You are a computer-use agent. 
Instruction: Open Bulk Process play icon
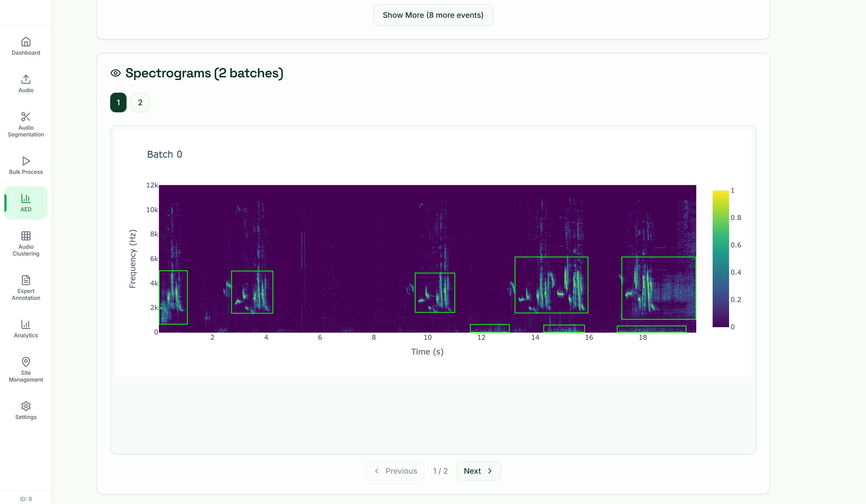26,161
